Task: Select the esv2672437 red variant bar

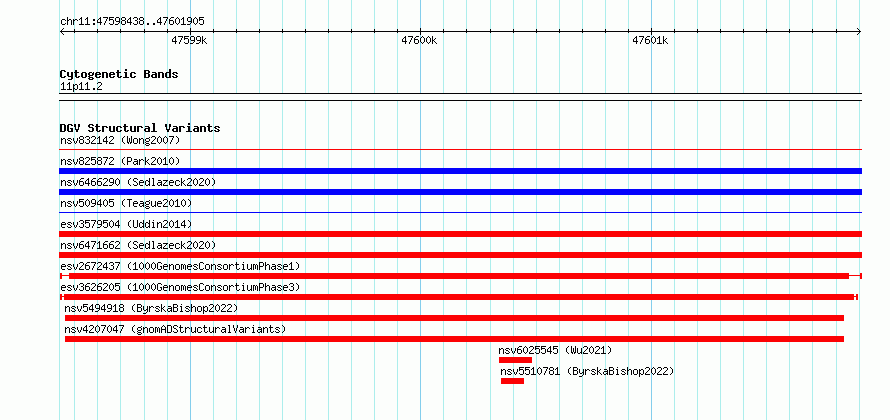Action: coord(460,276)
